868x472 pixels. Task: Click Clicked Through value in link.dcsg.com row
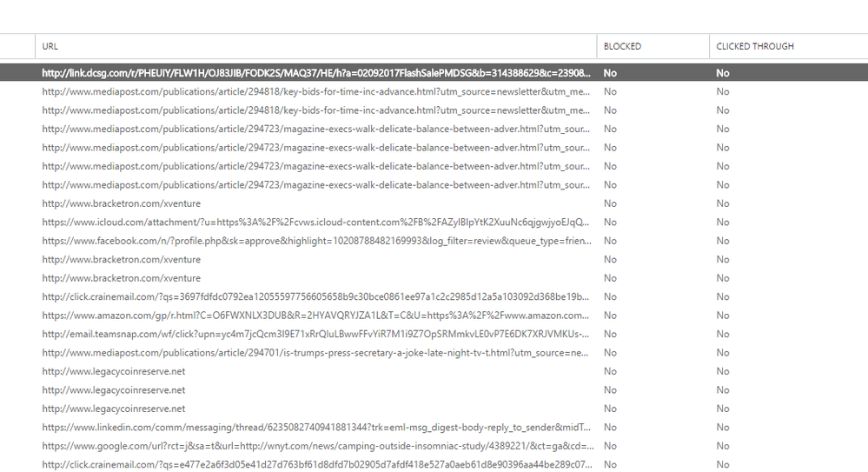point(722,73)
